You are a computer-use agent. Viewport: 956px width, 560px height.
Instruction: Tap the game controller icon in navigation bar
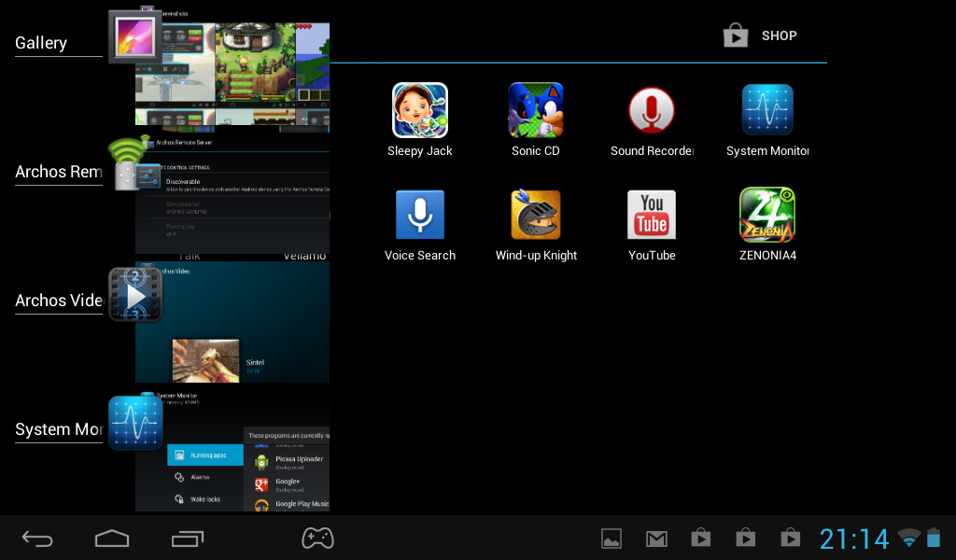[x=317, y=539]
